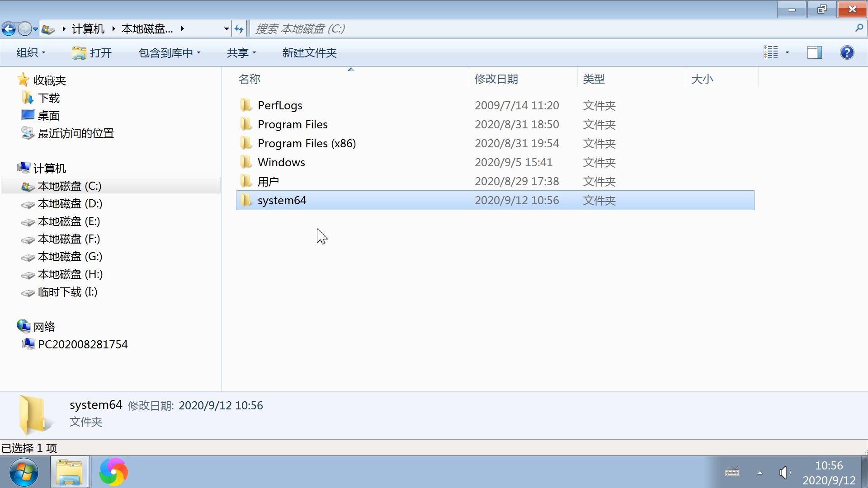Open the 共享 dropdown menu
The width and height of the screenshot is (868, 488).
coord(241,53)
